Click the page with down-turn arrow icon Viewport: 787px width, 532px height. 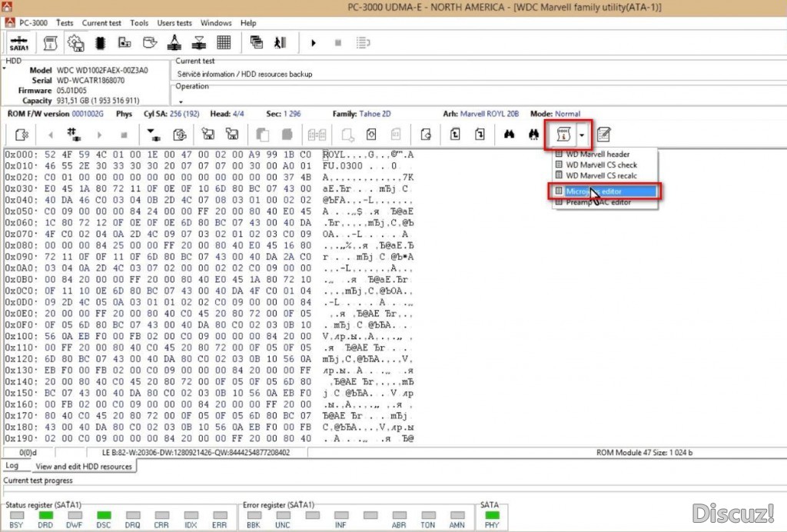[x=480, y=134]
